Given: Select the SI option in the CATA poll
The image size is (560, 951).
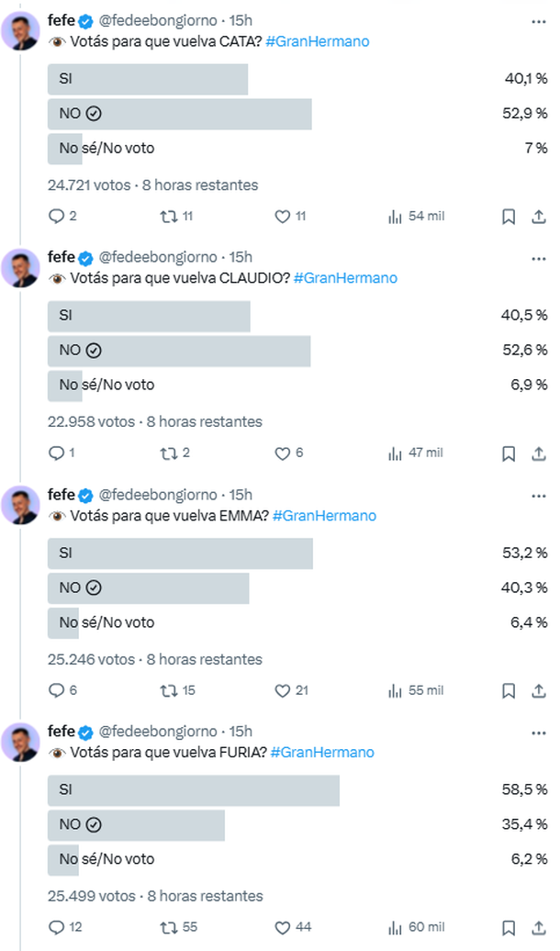Looking at the screenshot, I should pyautogui.click(x=148, y=79).
